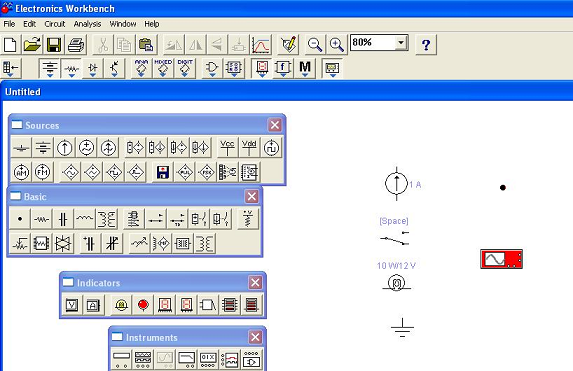Open the Controls parts bin
573x371 pixels.
[x=283, y=68]
